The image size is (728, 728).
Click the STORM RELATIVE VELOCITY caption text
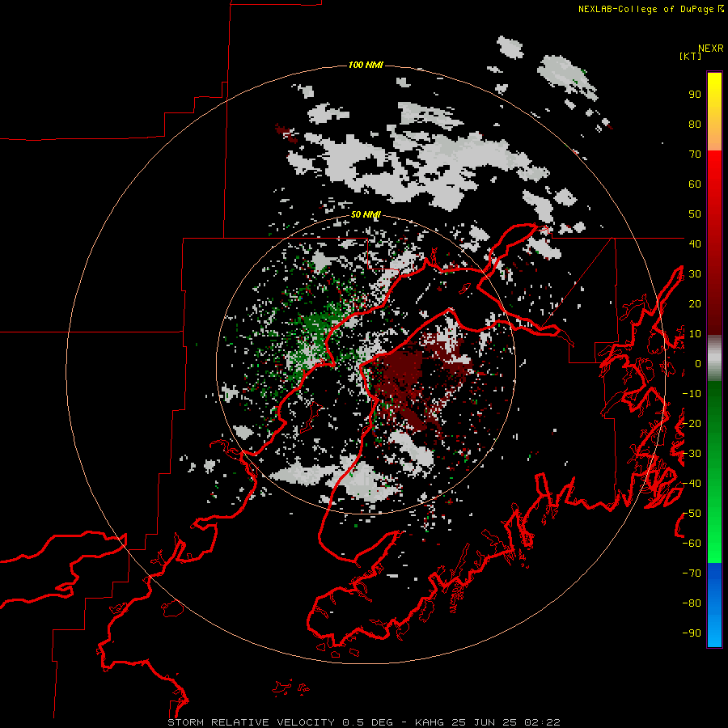[x=252, y=722]
